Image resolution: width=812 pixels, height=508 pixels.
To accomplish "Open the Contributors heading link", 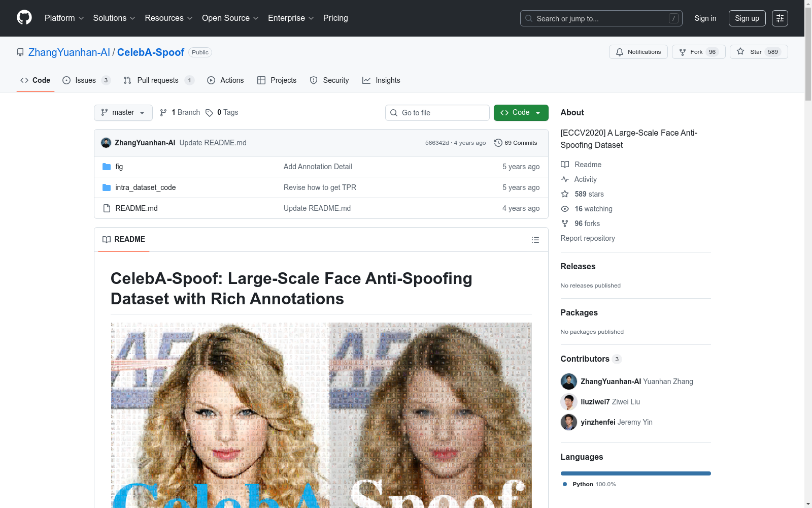I will point(591,359).
